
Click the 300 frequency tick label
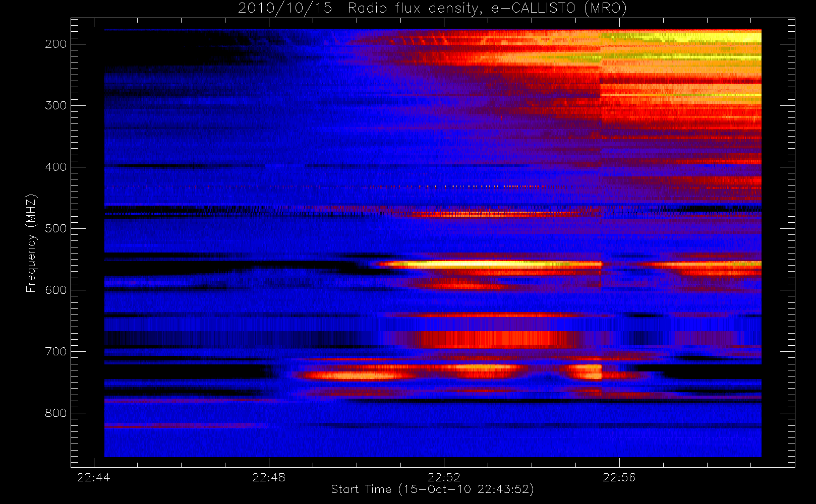coord(56,105)
